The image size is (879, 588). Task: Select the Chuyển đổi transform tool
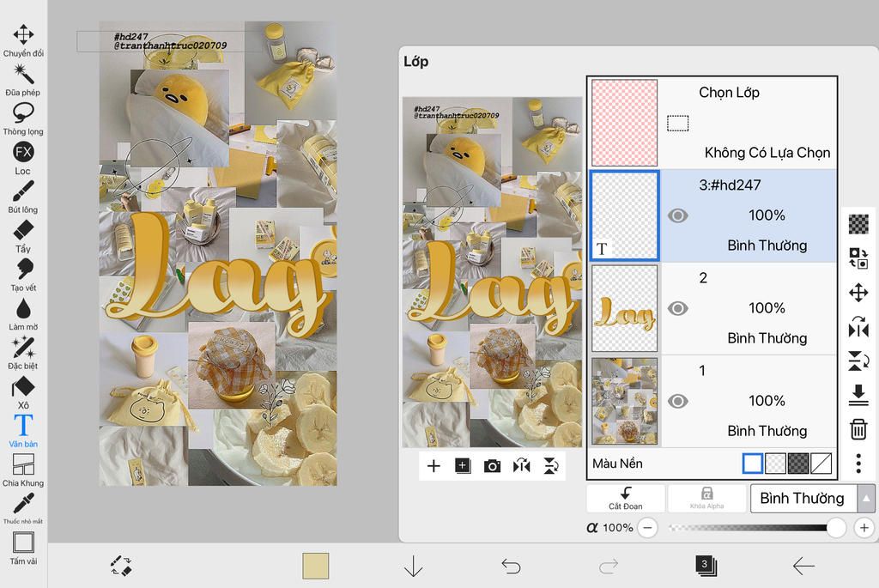tap(23, 41)
